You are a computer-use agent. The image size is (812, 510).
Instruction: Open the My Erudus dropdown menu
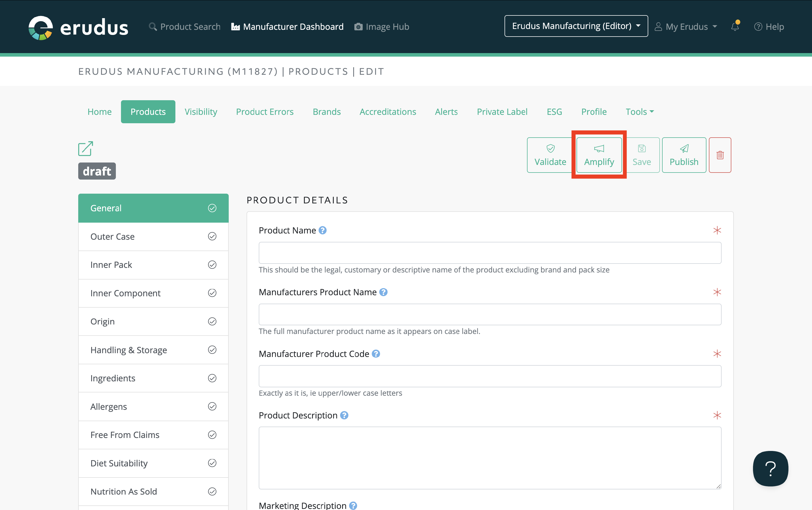[x=686, y=27]
